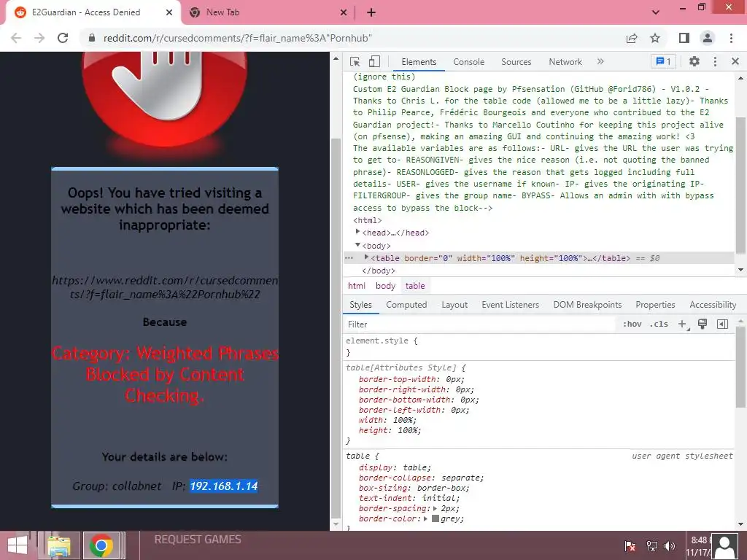Click the flag notification tray icon
This screenshot has height=560, width=747.
pos(630,545)
